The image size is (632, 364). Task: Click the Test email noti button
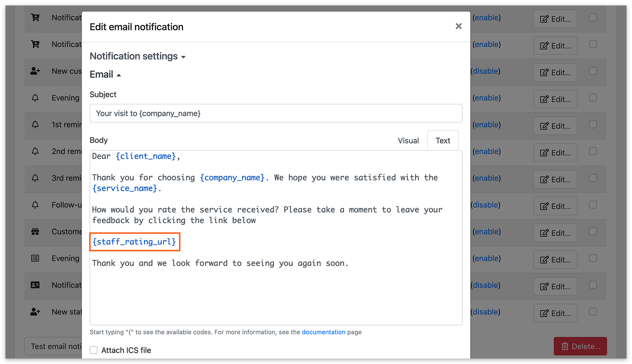[54, 346]
